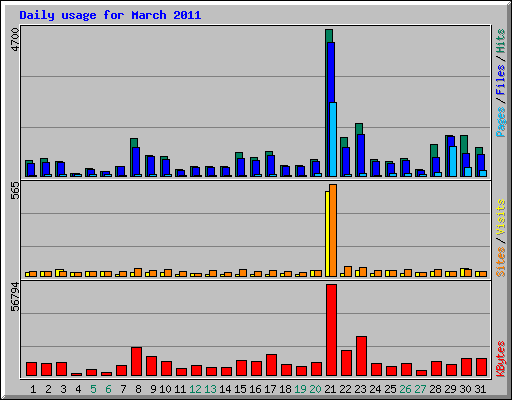Click the x-axis label 27
The image size is (512, 400).
420,389
